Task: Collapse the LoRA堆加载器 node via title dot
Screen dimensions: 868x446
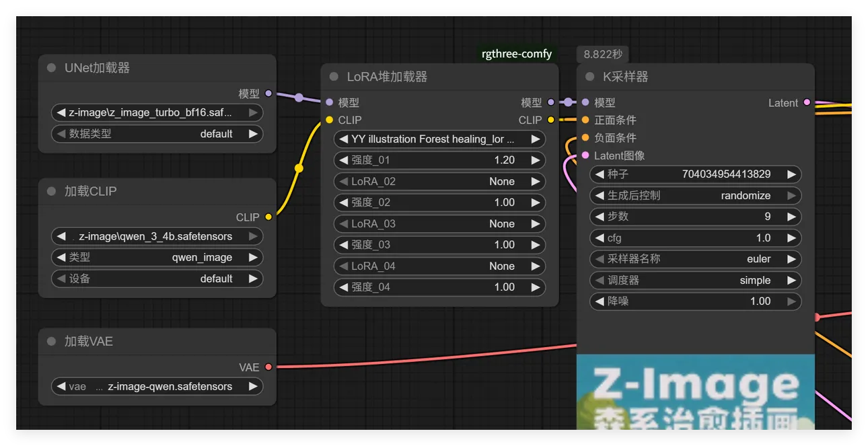Action: [334, 77]
